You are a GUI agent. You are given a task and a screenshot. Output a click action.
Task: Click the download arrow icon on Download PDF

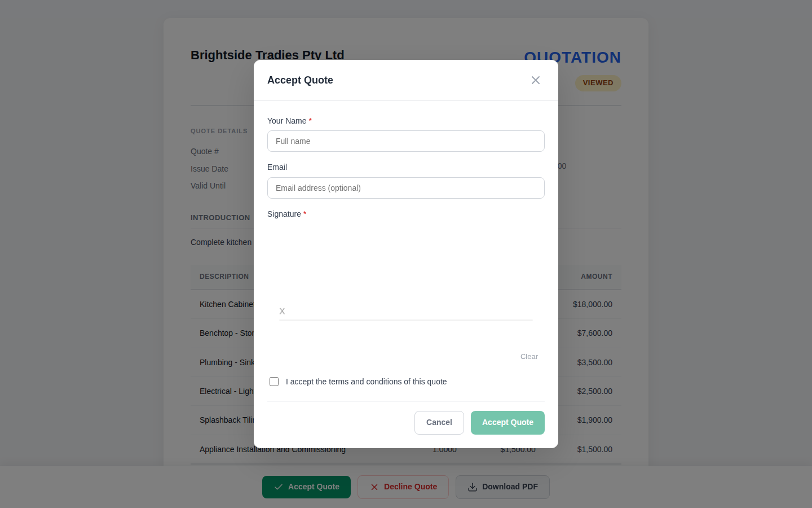point(472,487)
